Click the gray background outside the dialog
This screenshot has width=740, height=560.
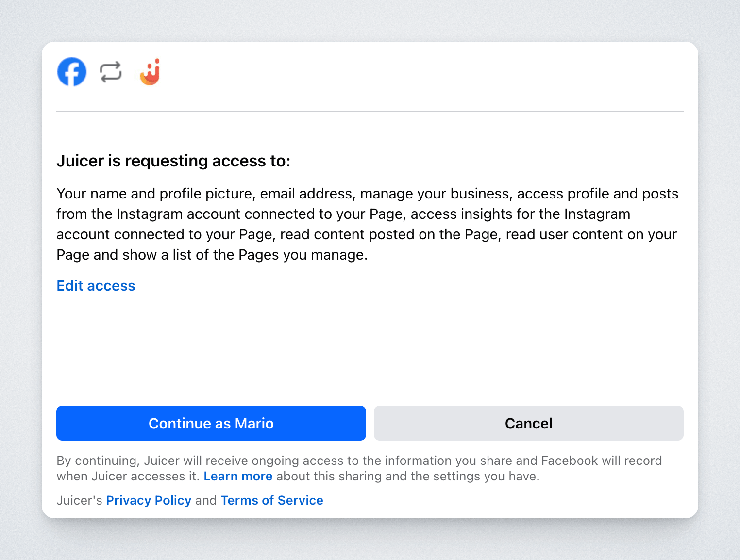[370, 540]
